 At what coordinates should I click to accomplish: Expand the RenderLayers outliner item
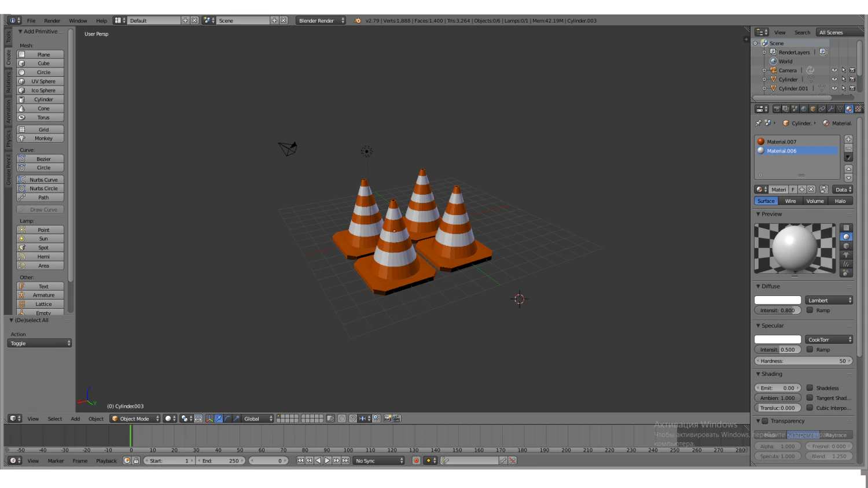[764, 52]
